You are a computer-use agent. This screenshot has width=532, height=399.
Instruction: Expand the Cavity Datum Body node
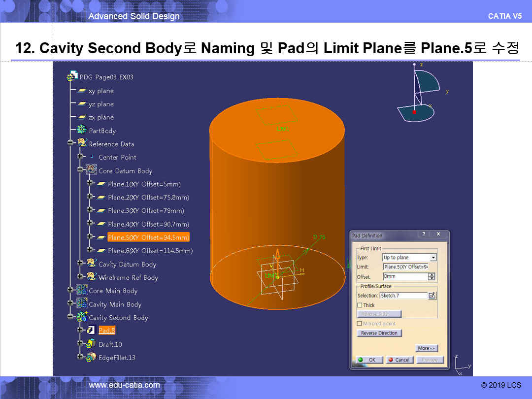pyautogui.click(x=80, y=264)
